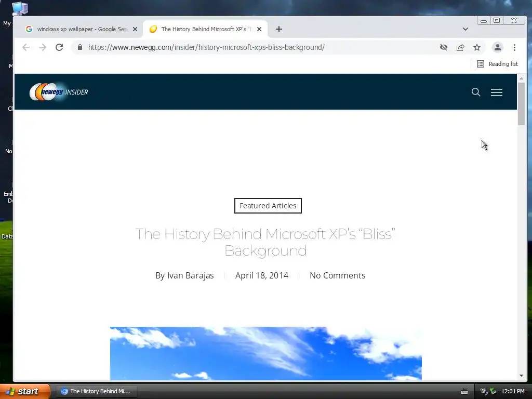Open the Windows Start menu
Screen dimensions: 532x399
tap(25, 391)
